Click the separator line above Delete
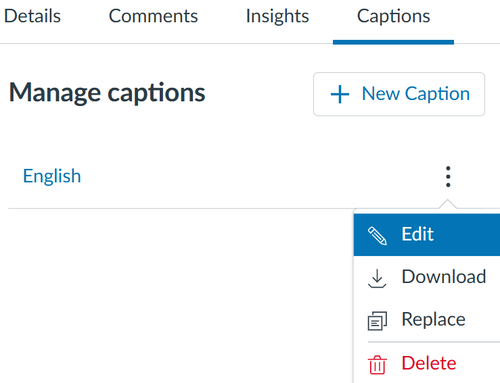This screenshot has width=500, height=383. 434,342
